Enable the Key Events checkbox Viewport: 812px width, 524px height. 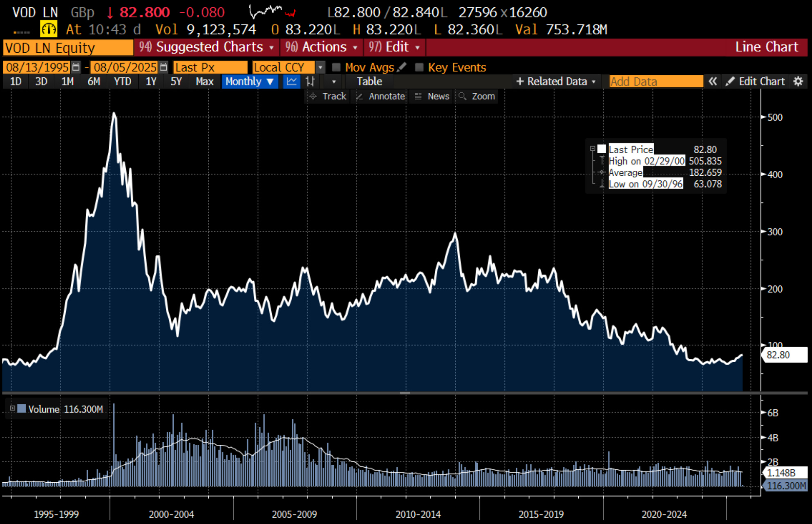(419, 67)
